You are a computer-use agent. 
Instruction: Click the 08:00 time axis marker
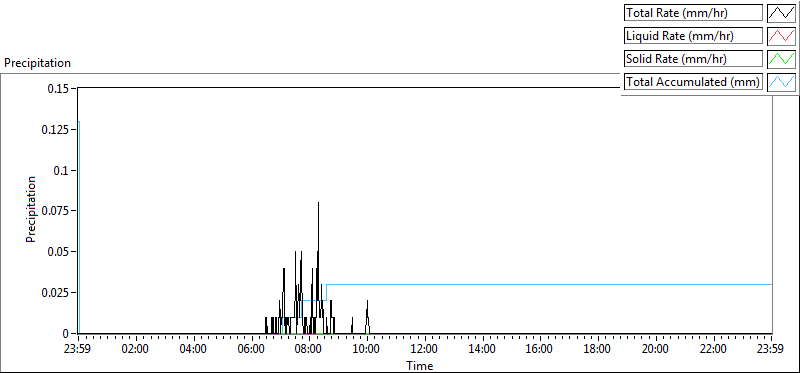pos(309,350)
